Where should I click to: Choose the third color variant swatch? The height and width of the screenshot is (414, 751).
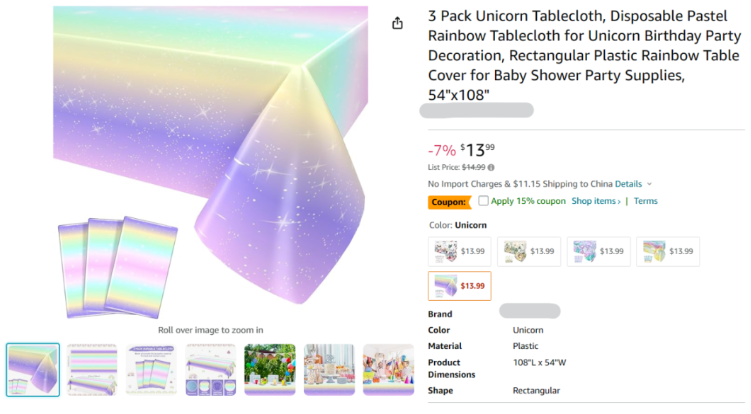598,251
